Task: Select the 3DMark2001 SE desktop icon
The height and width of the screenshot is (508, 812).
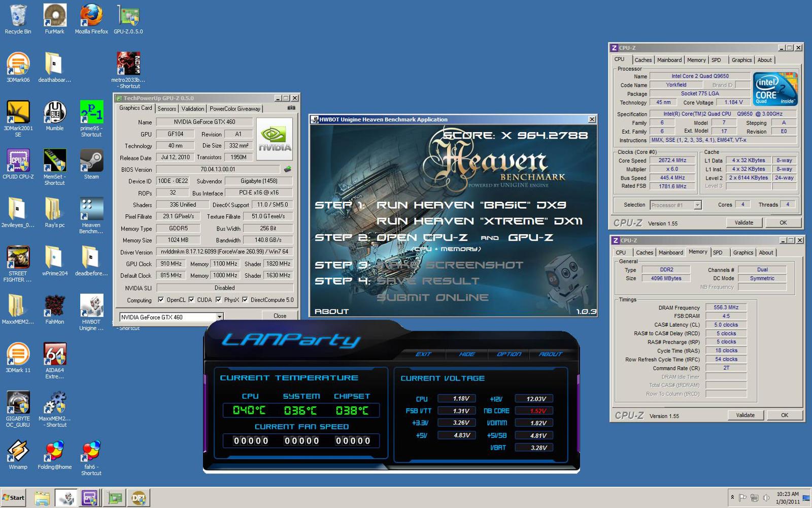Action: point(18,118)
